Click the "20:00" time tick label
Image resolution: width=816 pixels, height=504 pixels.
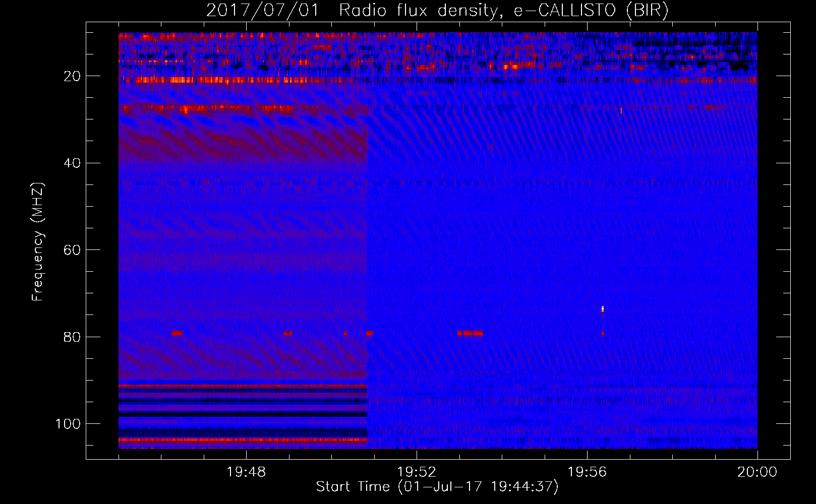[x=757, y=472]
